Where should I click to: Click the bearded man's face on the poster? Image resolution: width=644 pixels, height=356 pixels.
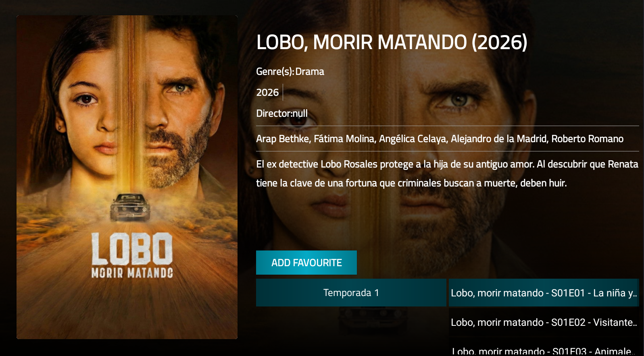pos(177,109)
